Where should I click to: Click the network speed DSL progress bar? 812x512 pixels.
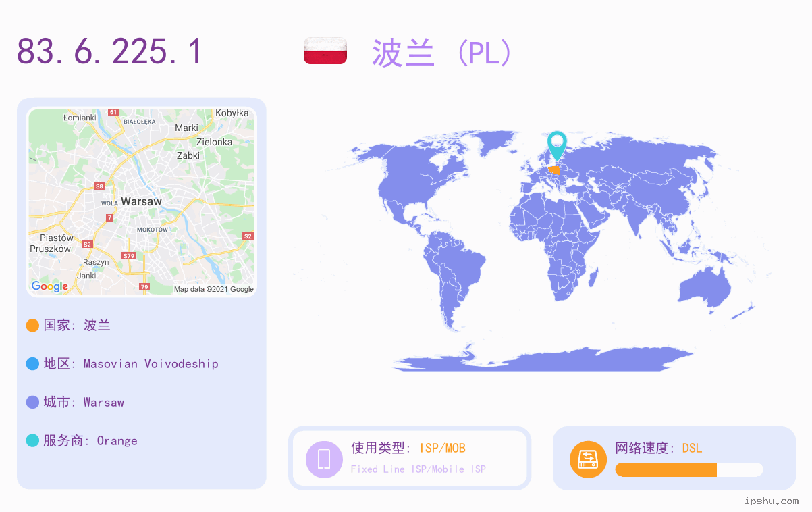click(x=689, y=469)
